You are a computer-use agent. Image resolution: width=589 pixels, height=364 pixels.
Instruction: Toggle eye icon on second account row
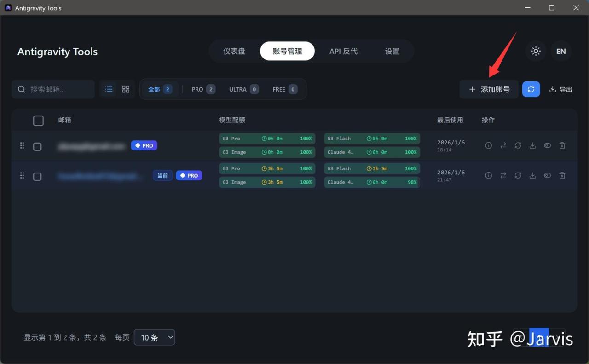pos(547,175)
